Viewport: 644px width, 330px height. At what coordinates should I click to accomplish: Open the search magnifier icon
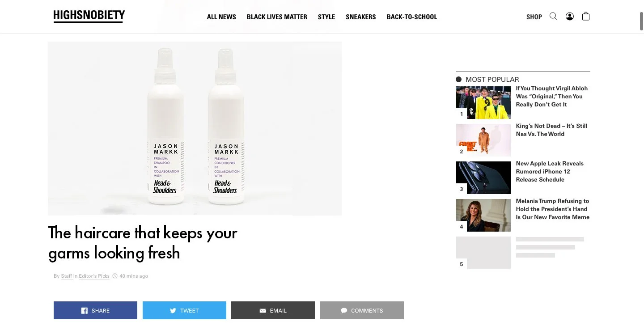(x=553, y=17)
